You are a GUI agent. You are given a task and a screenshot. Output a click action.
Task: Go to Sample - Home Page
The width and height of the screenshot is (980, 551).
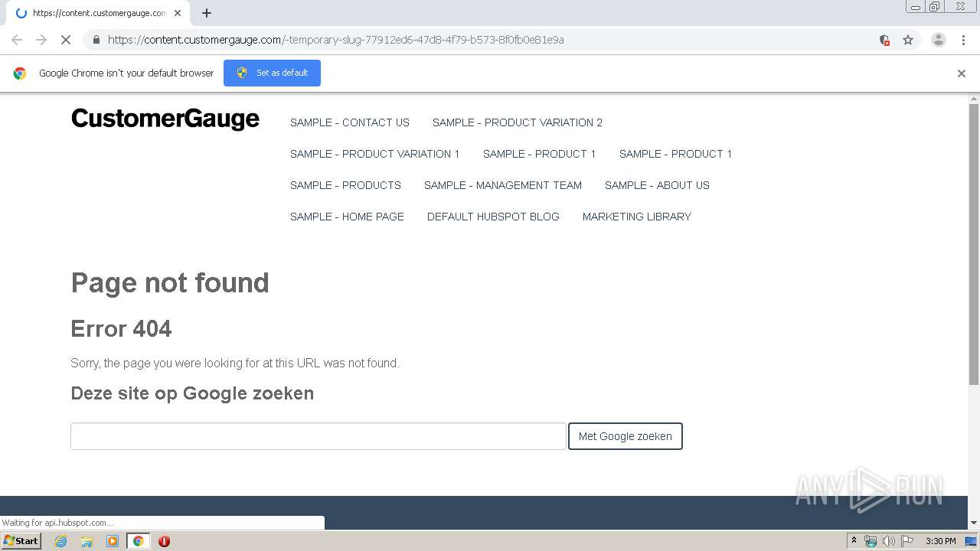347,217
